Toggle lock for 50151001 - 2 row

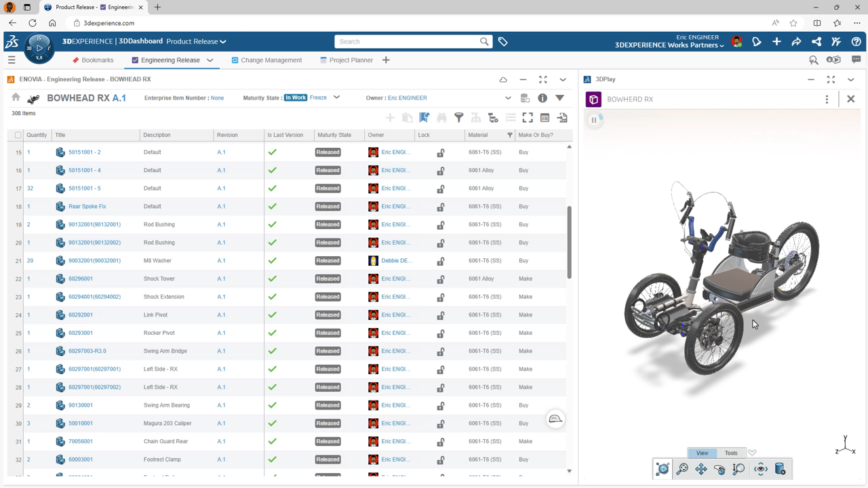[x=441, y=152]
